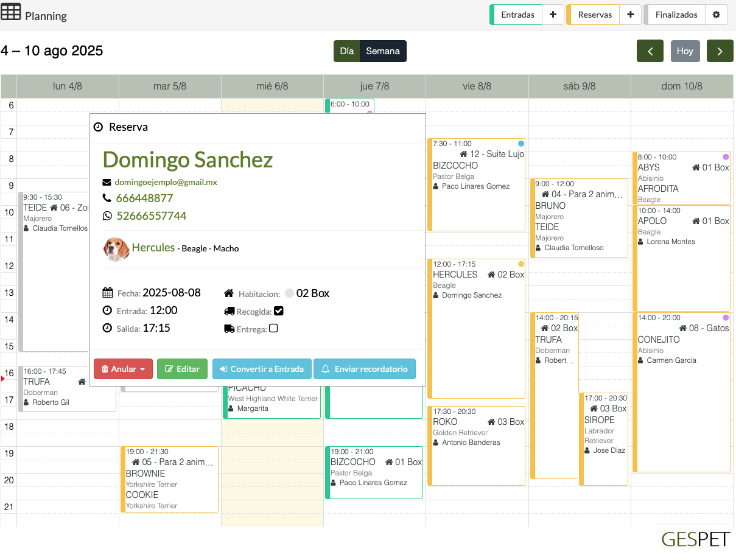The height and width of the screenshot is (560, 736).
Task: Expand the Anular dropdown
Action: click(x=123, y=369)
